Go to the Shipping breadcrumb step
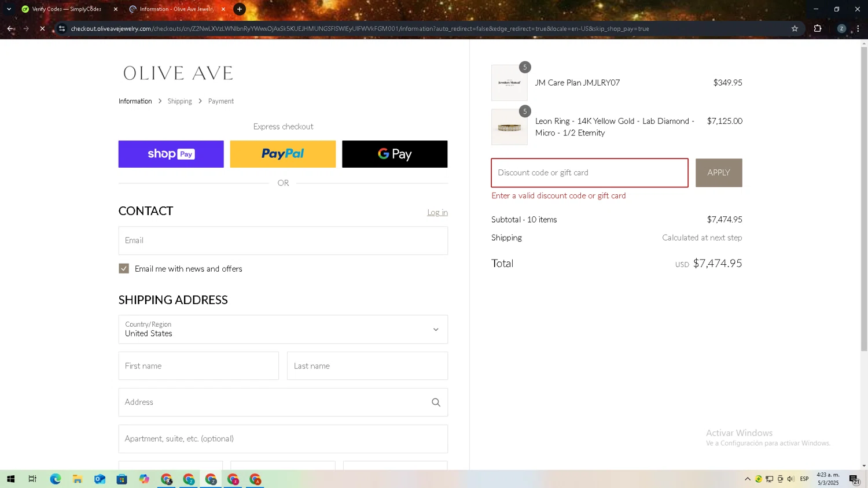Image resolution: width=868 pixels, height=488 pixels. pyautogui.click(x=179, y=101)
